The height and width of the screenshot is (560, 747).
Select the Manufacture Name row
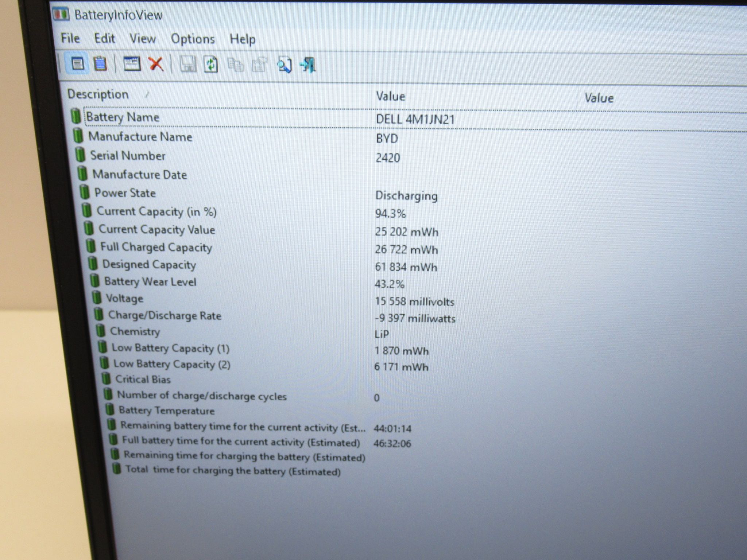[140, 137]
